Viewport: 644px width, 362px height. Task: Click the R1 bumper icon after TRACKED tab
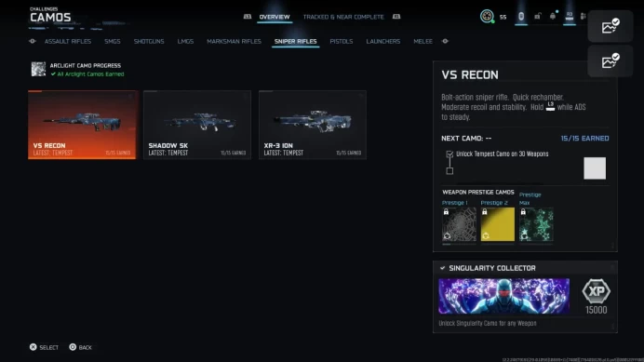pyautogui.click(x=396, y=17)
